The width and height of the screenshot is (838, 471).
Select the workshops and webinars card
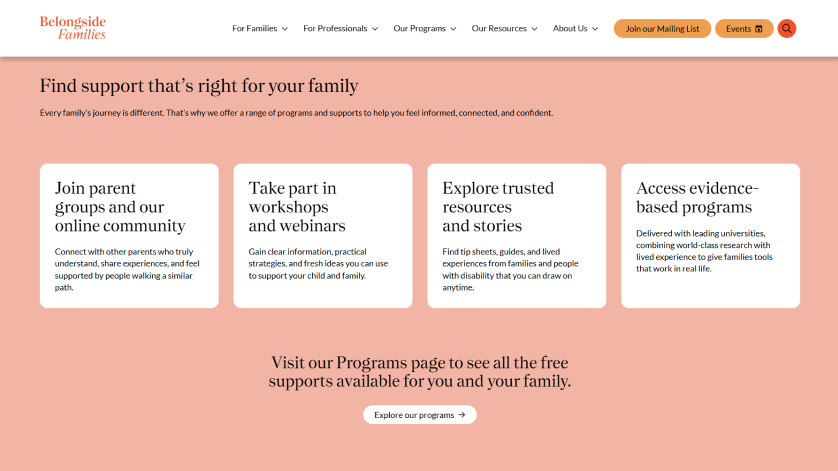(x=323, y=236)
